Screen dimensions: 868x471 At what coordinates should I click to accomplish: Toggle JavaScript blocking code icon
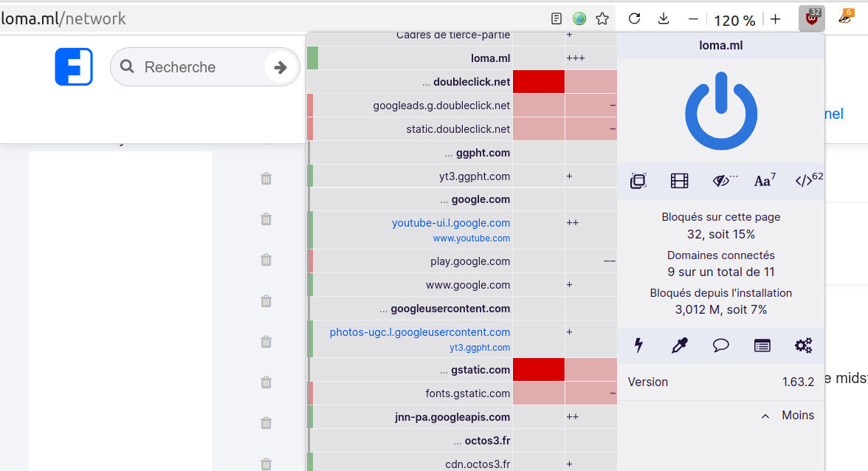(x=806, y=181)
